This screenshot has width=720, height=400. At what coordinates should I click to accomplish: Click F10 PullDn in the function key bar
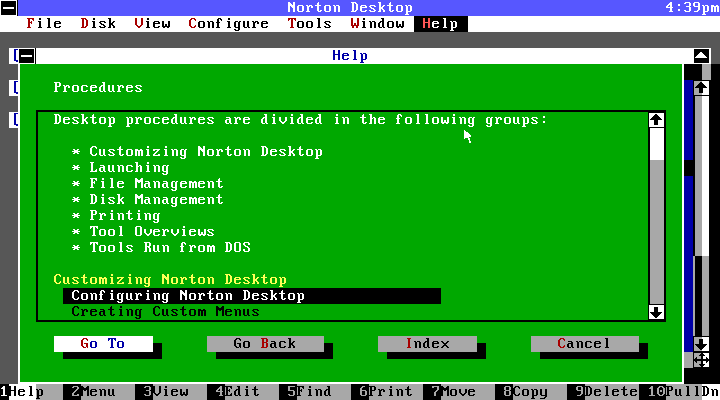click(684, 392)
